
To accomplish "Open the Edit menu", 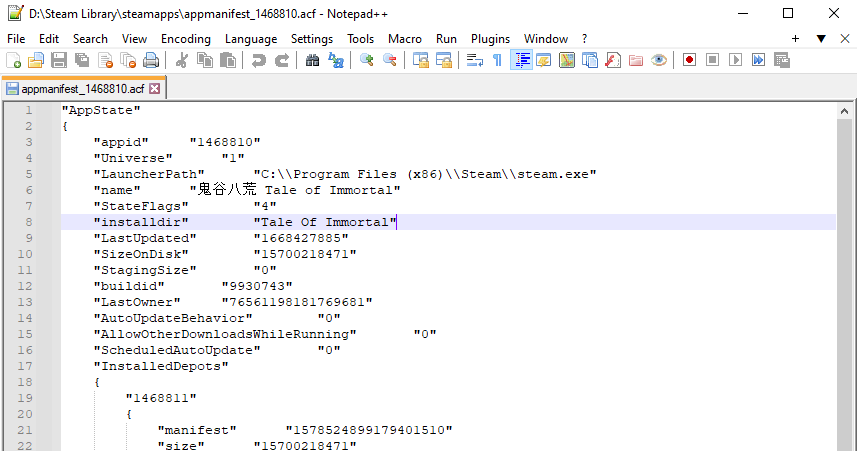I will point(49,39).
